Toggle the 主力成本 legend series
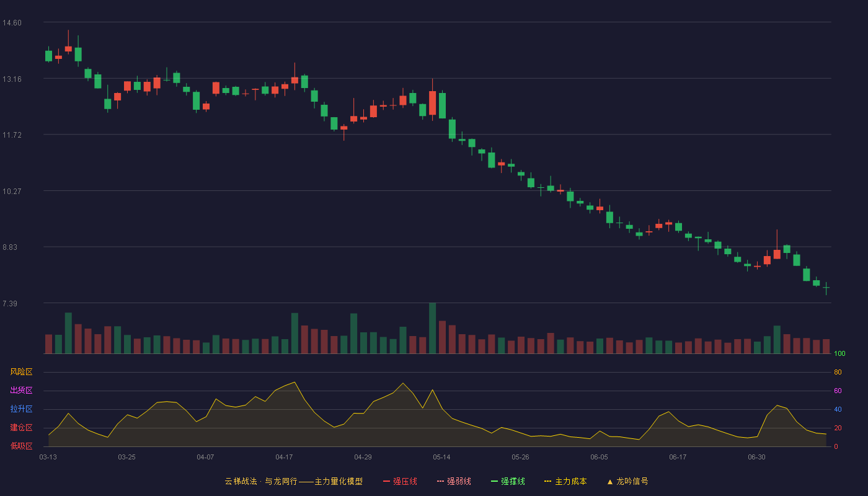Screen dimensions: 868x496 tap(565, 481)
